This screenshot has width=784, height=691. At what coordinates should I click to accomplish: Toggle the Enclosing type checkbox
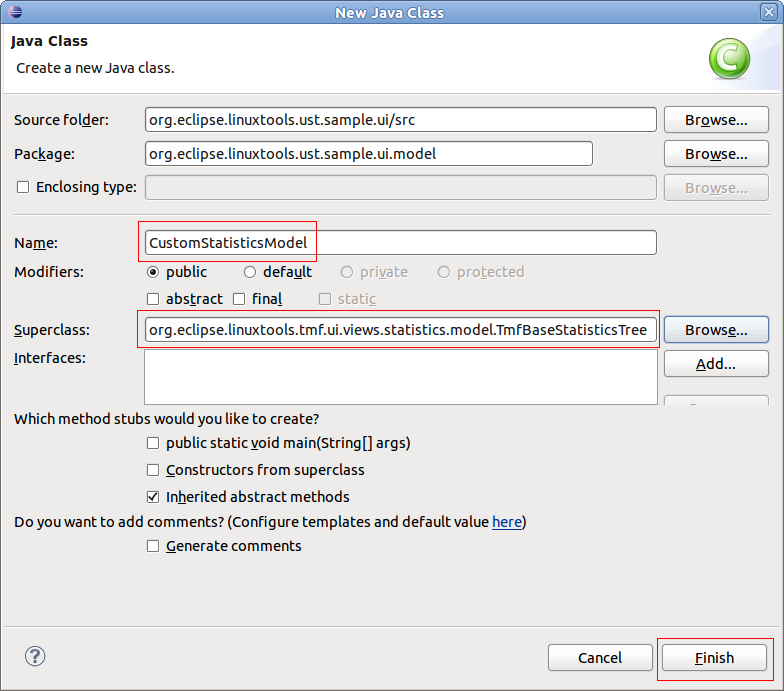pos(23,187)
